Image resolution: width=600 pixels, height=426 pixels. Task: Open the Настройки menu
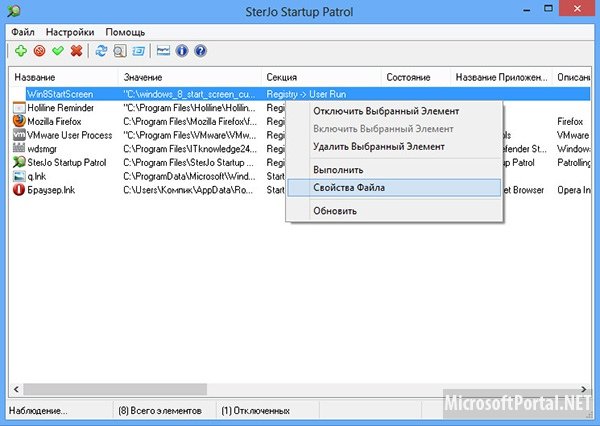point(70,32)
